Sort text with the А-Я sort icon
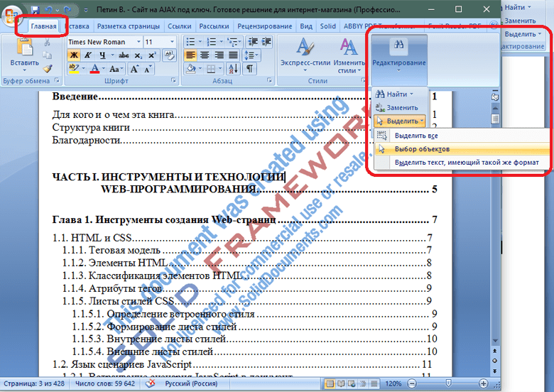Screen dimensions: 554x392 coord(233,68)
